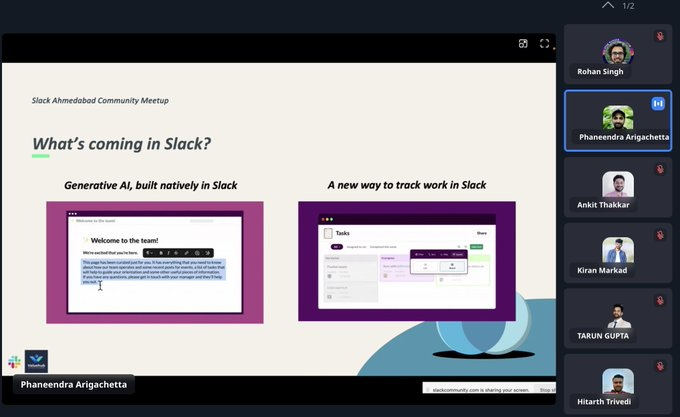The image size is (680, 417).
Task: Click the TARUN GUPTA name label
Action: tap(603, 336)
